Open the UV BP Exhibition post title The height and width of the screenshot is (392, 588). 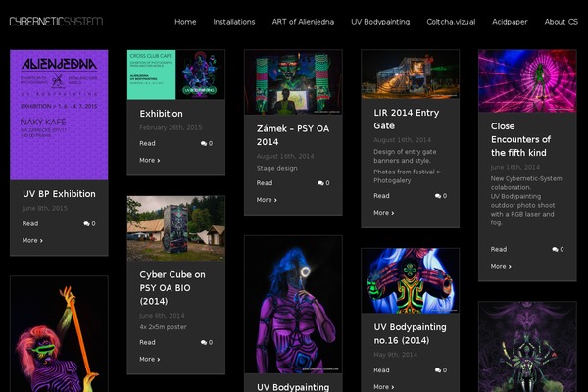(x=59, y=194)
